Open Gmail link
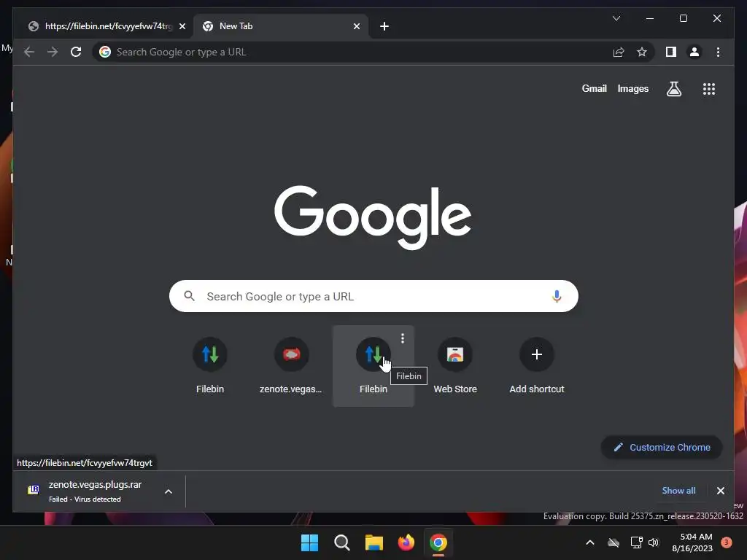 (x=594, y=88)
